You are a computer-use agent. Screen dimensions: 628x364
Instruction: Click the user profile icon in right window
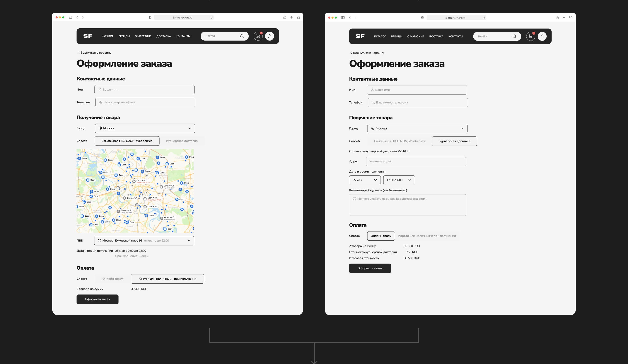[542, 36]
